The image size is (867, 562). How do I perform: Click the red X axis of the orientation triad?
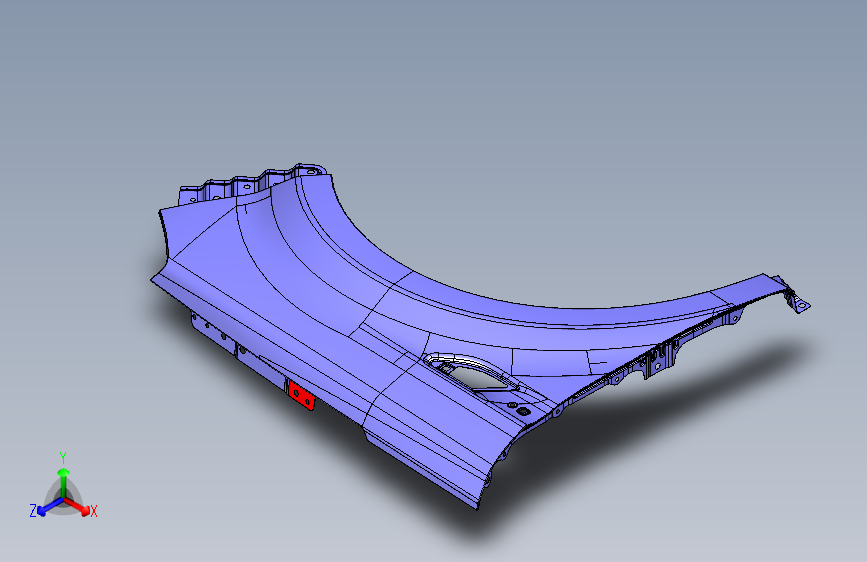[x=77, y=506]
